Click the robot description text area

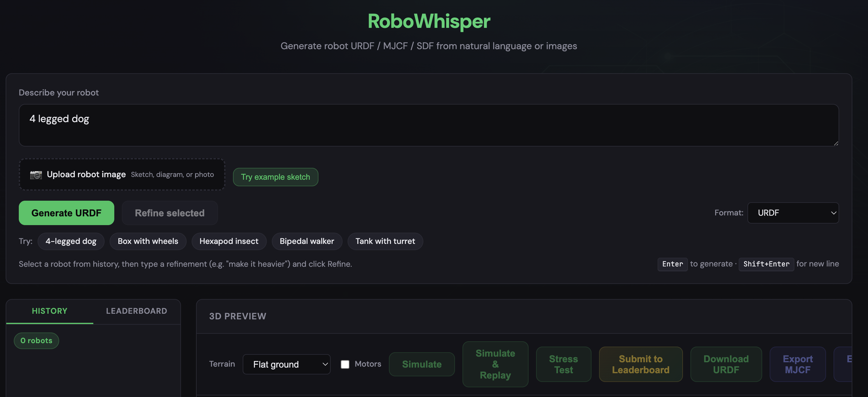coord(428,125)
